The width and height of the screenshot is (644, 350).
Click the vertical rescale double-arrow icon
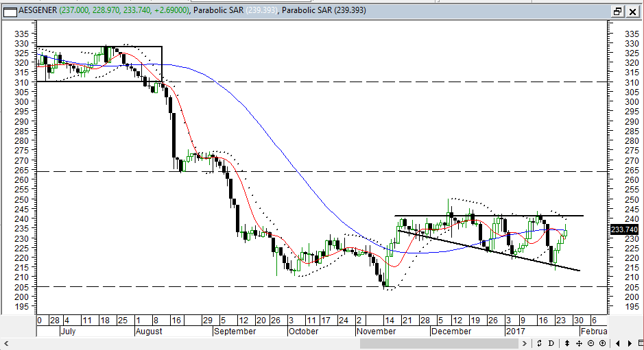[x=567, y=343]
